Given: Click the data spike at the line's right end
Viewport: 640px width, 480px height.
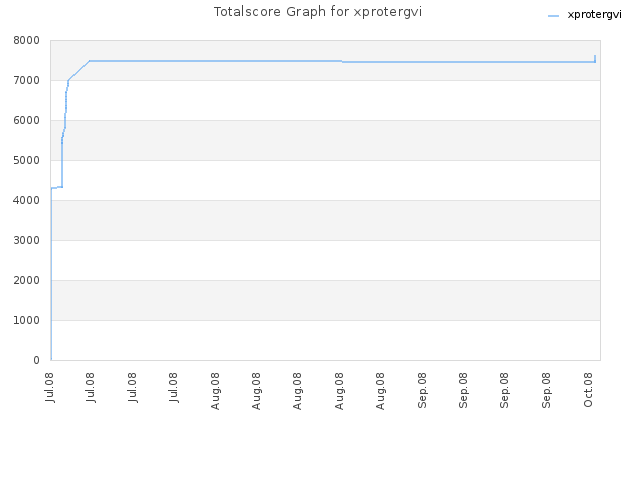Looking at the screenshot, I should click(x=595, y=59).
